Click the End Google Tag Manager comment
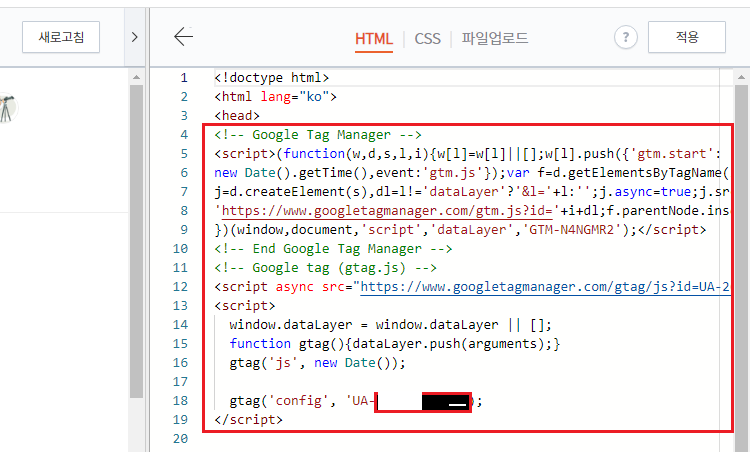 (x=333, y=248)
